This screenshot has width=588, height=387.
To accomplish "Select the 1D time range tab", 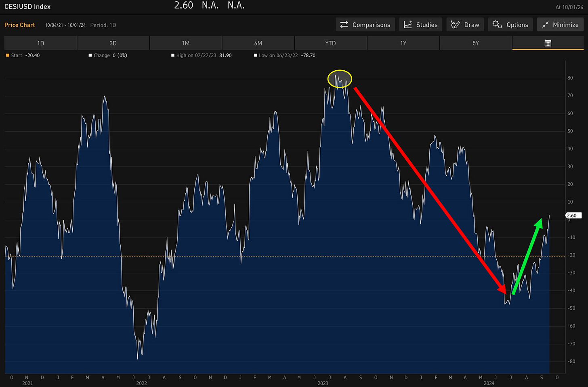I will pyautogui.click(x=40, y=43).
